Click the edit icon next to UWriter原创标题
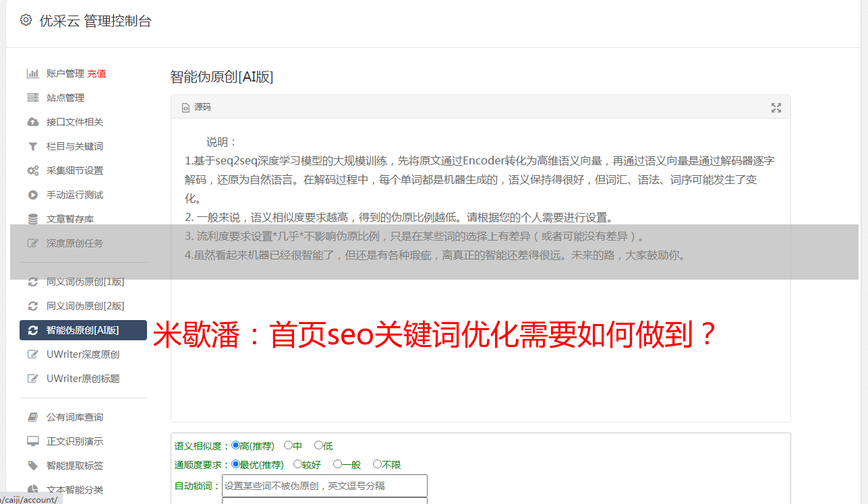The height and width of the screenshot is (504, 868). coord(32,379)
